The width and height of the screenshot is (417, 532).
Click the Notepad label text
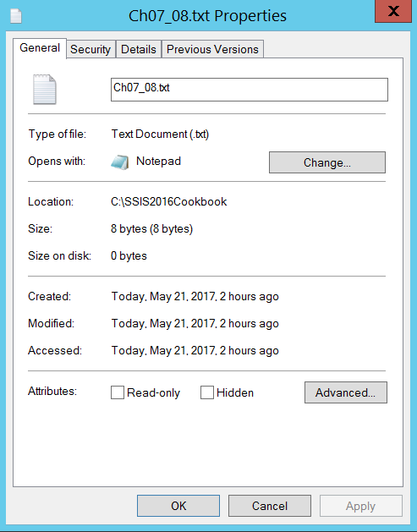[x=158, y=161]
